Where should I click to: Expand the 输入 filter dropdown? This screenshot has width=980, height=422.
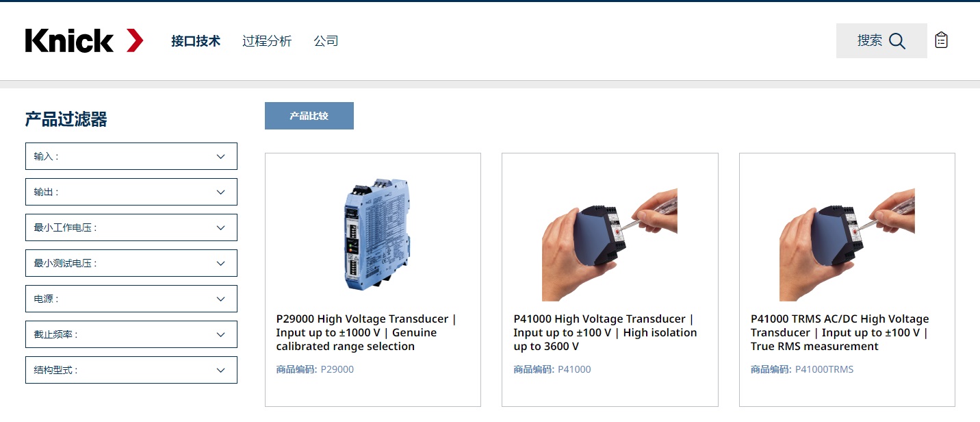(x=131, y=156)
